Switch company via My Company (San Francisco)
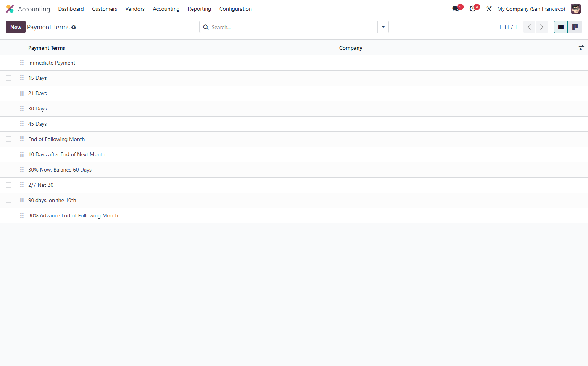Screen dimensions: 588x366 pyautogui.click(x=531, y=9)
